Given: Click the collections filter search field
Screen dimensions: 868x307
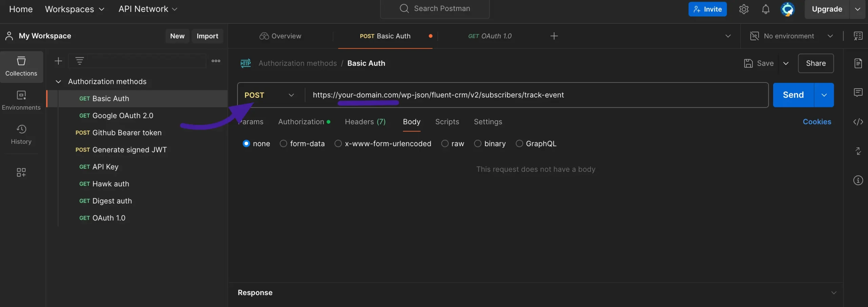Looking at the screenshot, I should pos(137,61).
